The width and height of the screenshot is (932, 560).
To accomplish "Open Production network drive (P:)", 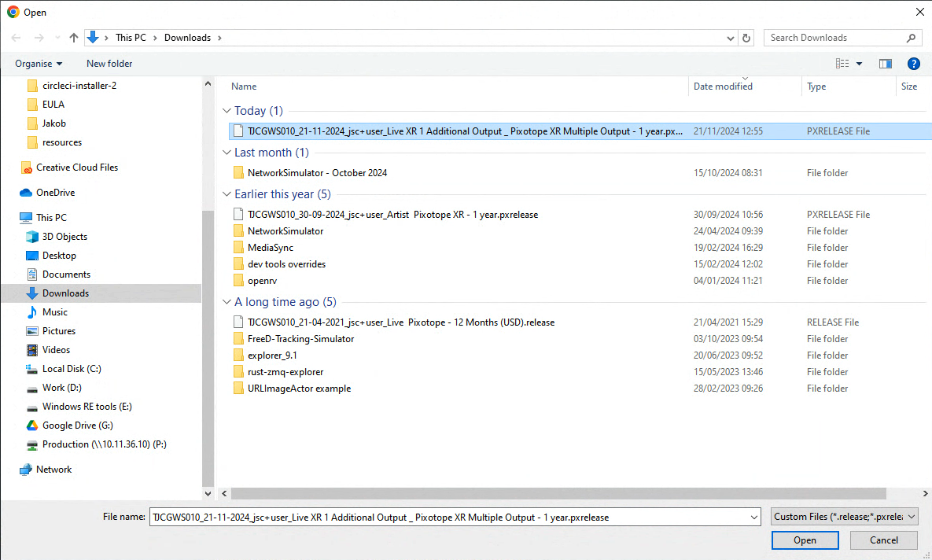I will coord(104,444).
